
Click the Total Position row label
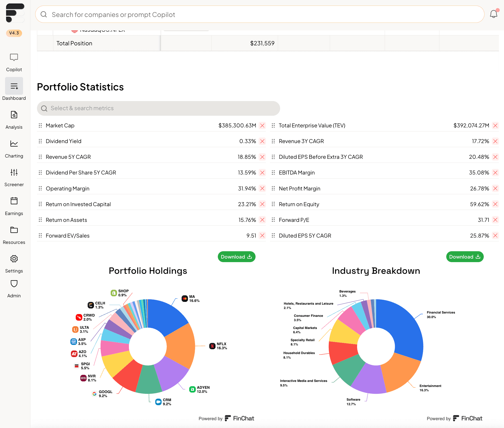[x=74, y=43]
